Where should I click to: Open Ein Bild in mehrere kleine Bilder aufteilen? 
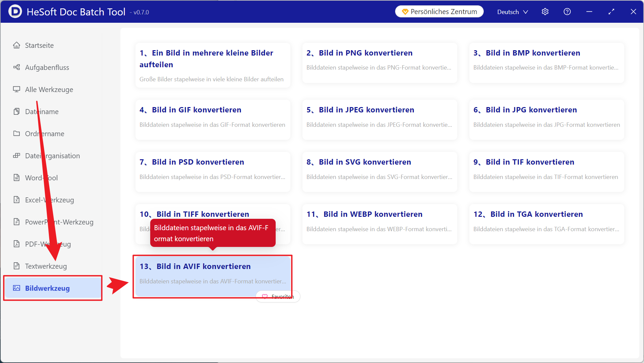point(213,65)
